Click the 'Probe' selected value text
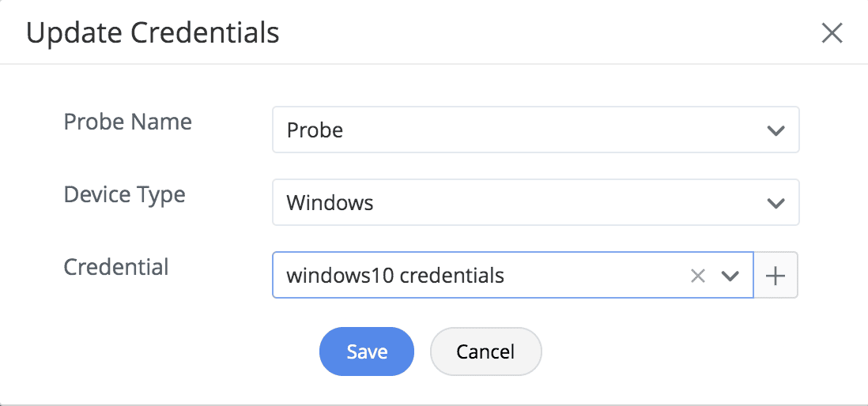The height and width of the screenshot is (406, 868). coord(315,130)
